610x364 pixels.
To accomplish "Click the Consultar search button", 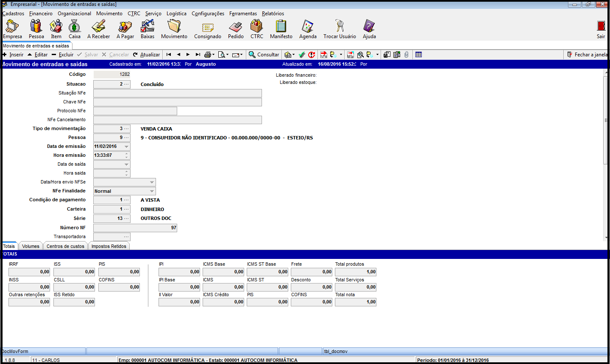I will 264,55.
